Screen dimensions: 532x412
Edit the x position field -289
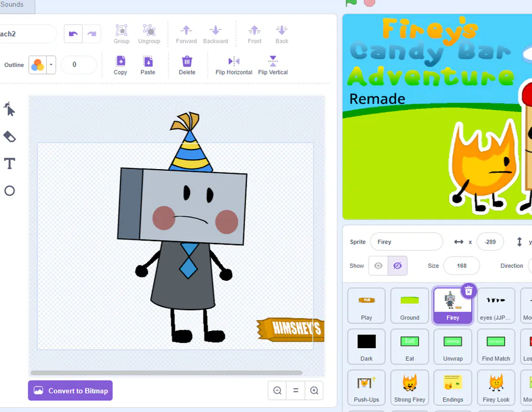coord(490,242)
